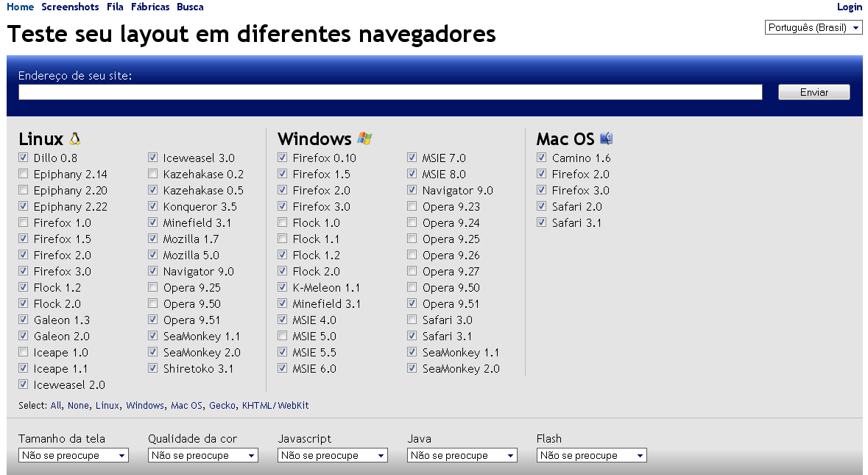Screen dimensions: 868x475
Task: Click the Windows section heading
Action: [x=314, y=138]
